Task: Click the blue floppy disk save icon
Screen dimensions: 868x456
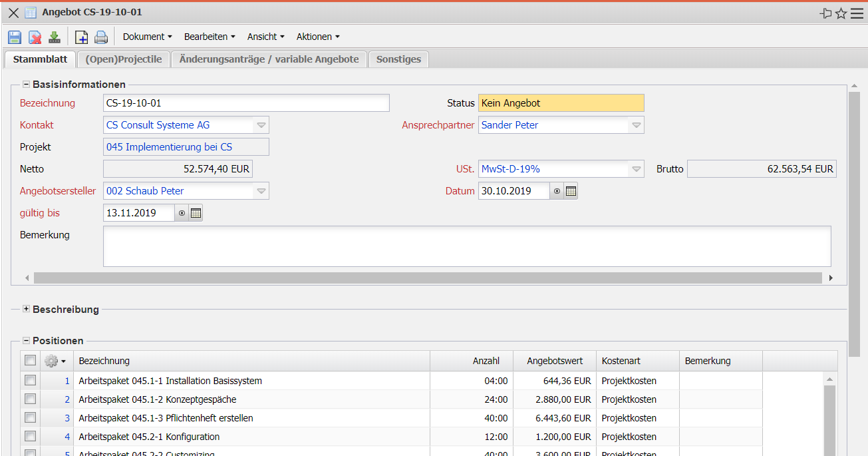Action: click(x=15, y=37)
